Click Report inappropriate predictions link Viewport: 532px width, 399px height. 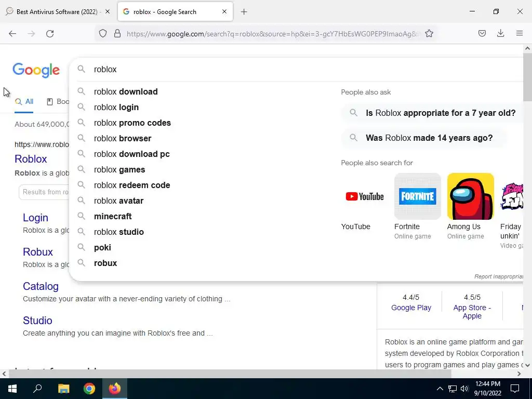point(499,276)
